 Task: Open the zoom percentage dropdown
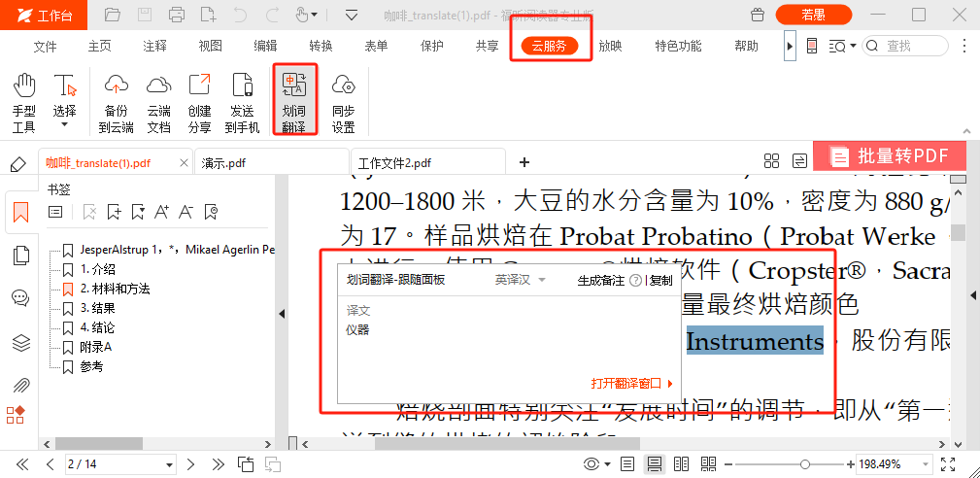click(926, 464)
